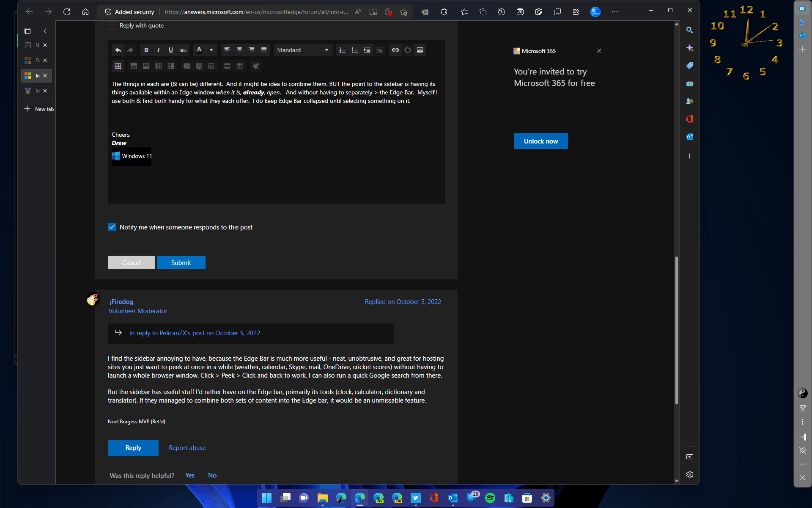The image size is (812, 508).
Task: Pick the font color swatch button
Action: [199, 50]
